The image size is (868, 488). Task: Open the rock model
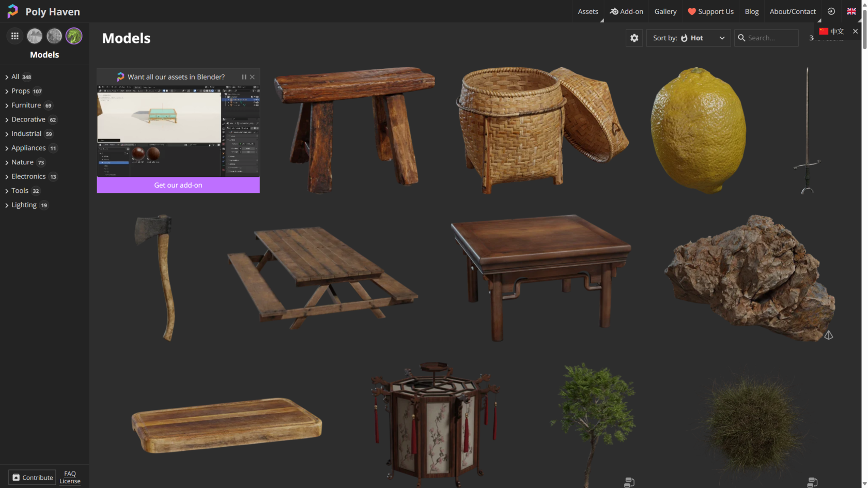(x=749, y=278)
